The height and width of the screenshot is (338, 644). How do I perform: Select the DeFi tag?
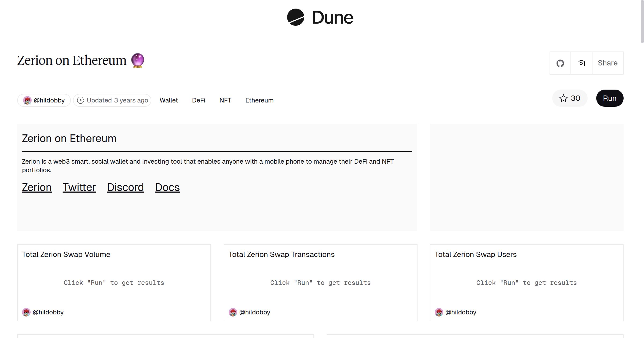pyautogui.click(x=199, y=100)
